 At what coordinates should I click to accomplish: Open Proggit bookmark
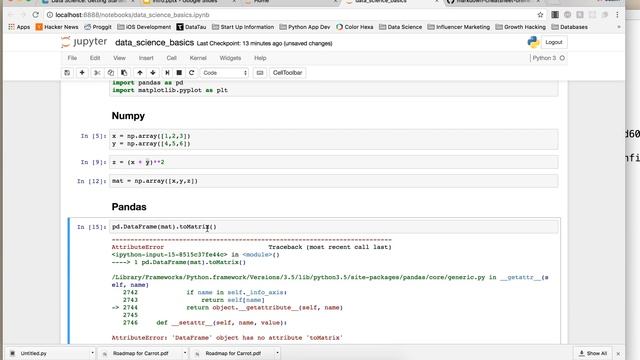[98, 27]
